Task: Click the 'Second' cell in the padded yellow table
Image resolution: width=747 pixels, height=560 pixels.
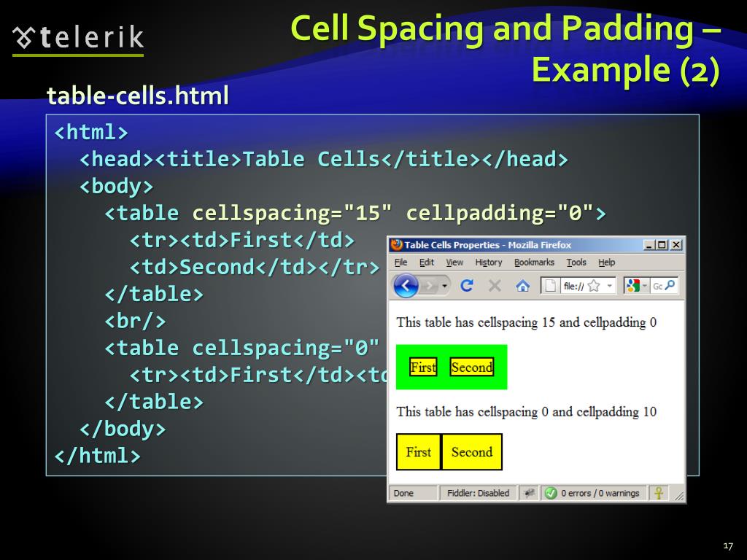Action: pyautogui.click(x=472, y=452)
